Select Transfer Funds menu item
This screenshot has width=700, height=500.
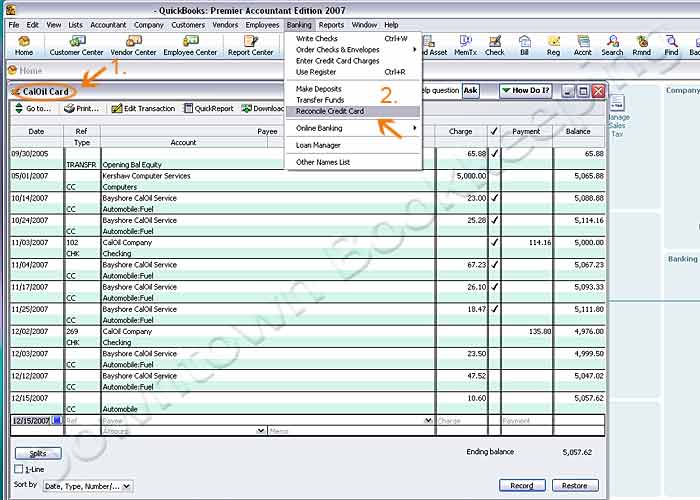coord(353,100)
